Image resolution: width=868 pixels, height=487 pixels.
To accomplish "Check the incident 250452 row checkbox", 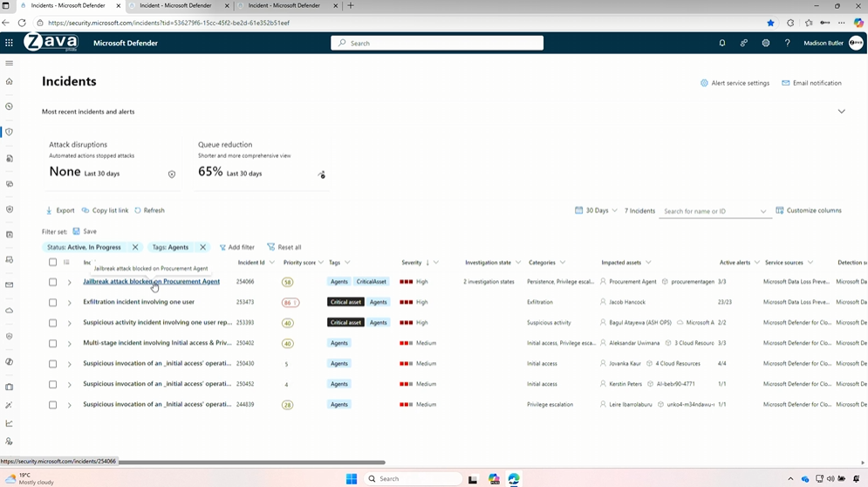I will pos(52,385).
